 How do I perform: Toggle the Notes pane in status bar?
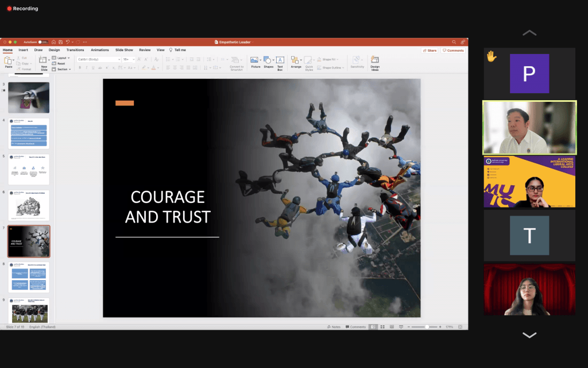334,327
